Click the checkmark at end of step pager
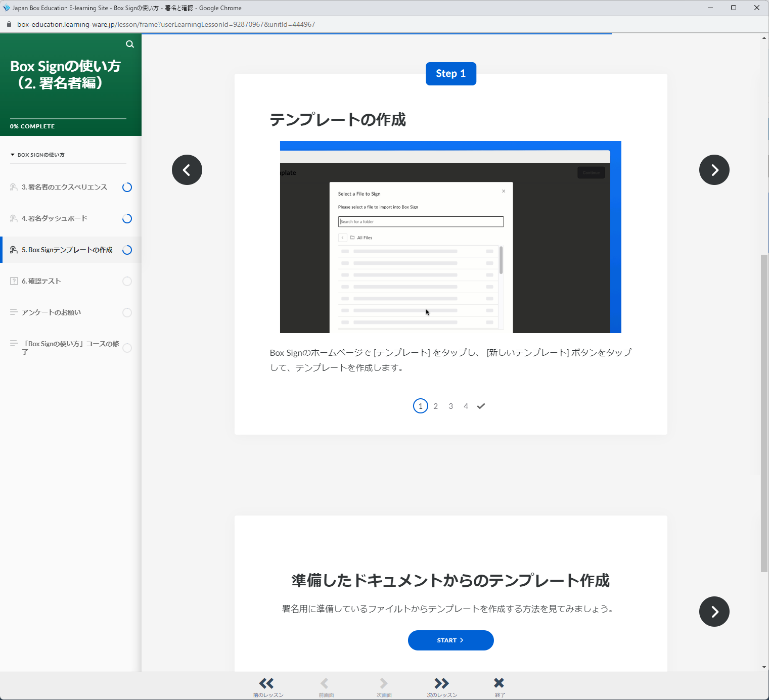 pyautogui.click(x=481, y=406)
